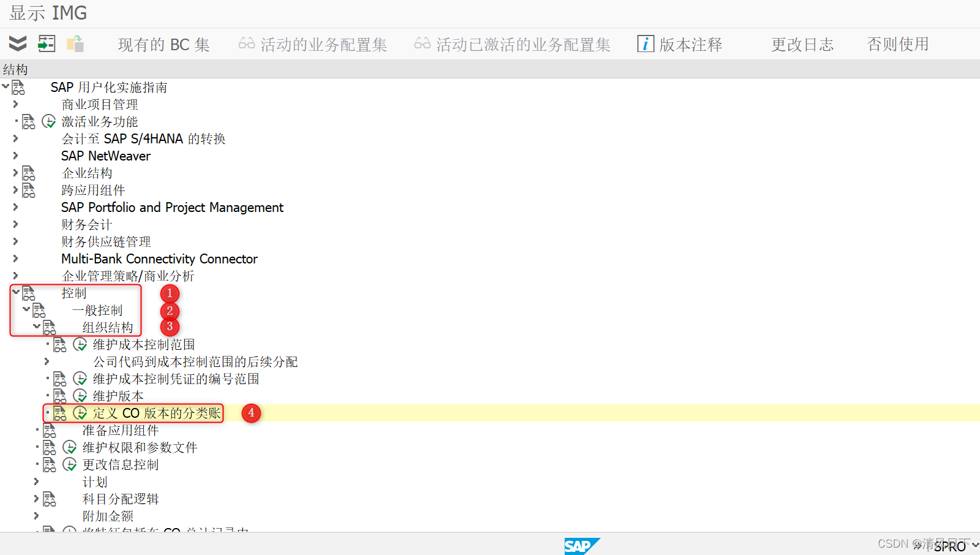
Task: Open documentation icon for 企业结构
Action: (29, 173)
